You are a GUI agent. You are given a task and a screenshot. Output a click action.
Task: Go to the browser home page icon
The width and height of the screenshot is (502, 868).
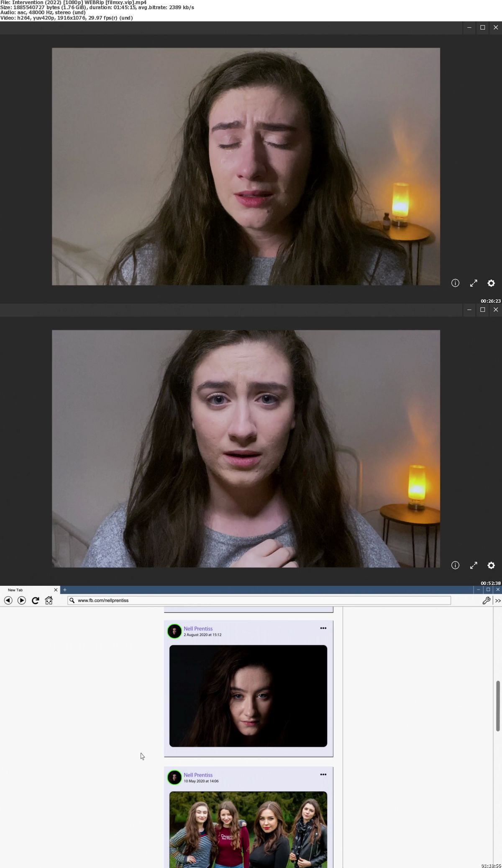pyautogui.click(x=49, y=600)
